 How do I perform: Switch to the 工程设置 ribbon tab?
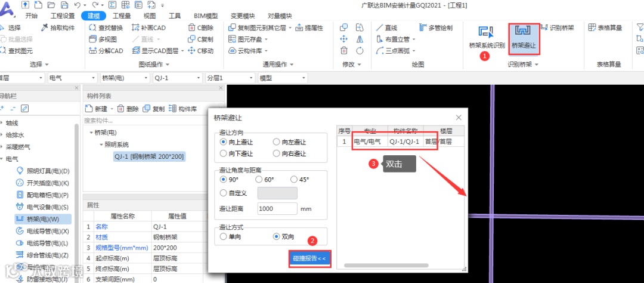coord(63,16)
